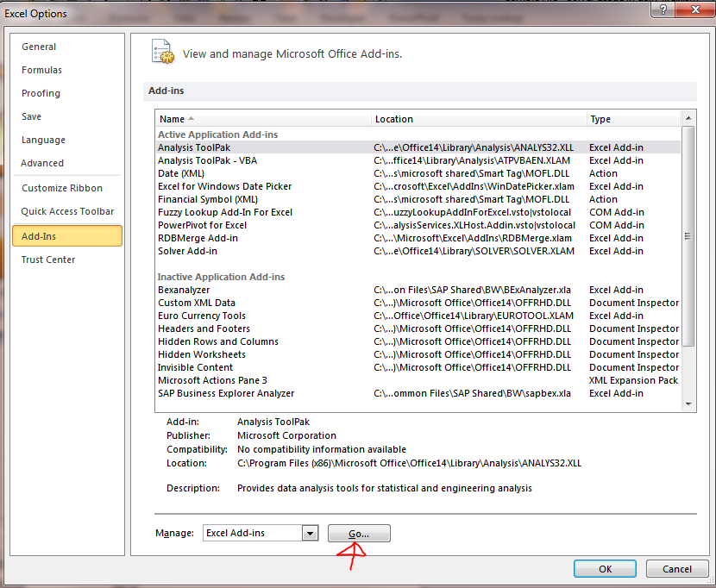Select the General options page

click(39, 47)
